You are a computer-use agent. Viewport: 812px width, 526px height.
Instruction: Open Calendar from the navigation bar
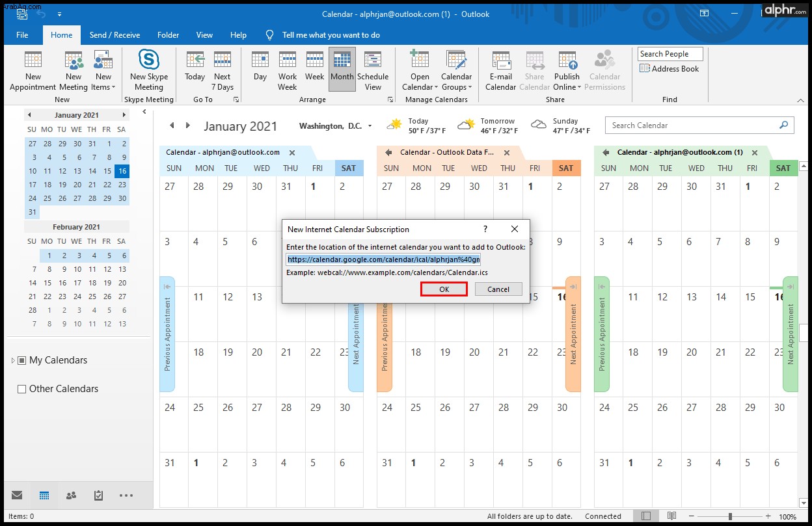pos(44,495)
